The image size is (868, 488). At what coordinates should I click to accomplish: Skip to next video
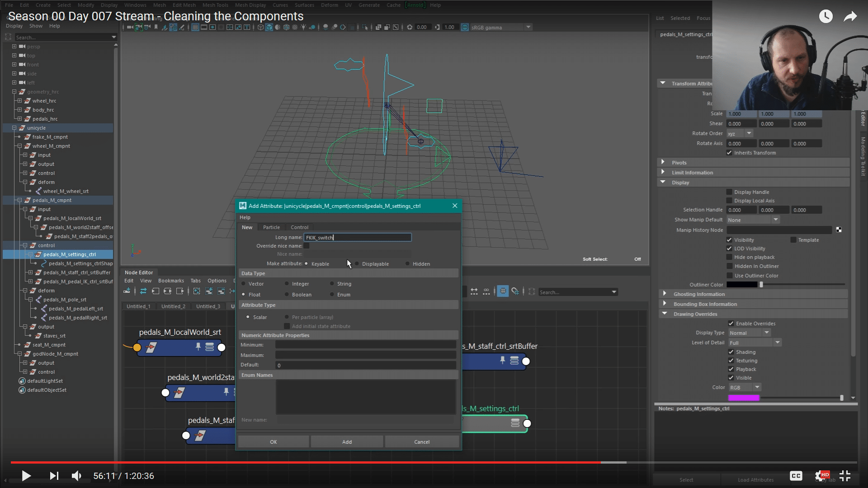[x=54, y=476]
